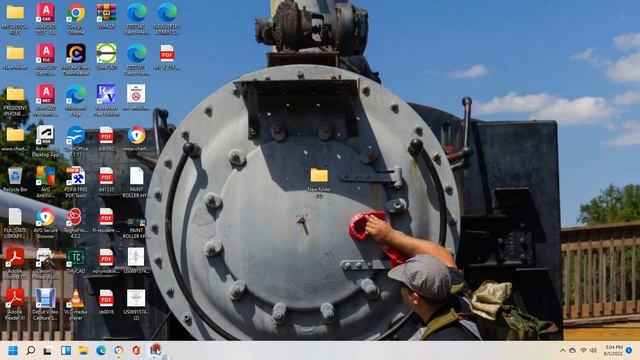The image size is (640, 360).
Task: Open Microsoft Edge from the taskbar
Action: click(101, 351)
